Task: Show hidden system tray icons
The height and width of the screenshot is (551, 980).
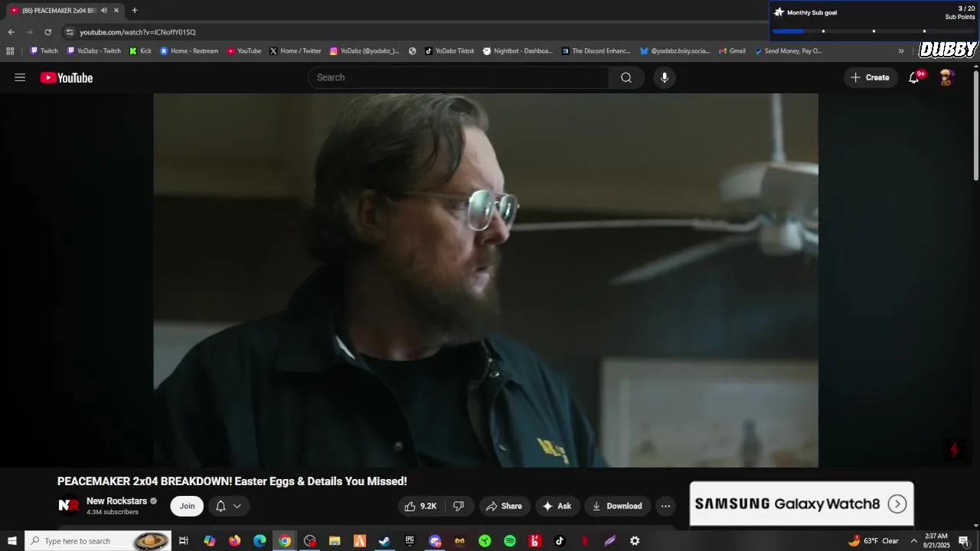Action: pos(913,541)
